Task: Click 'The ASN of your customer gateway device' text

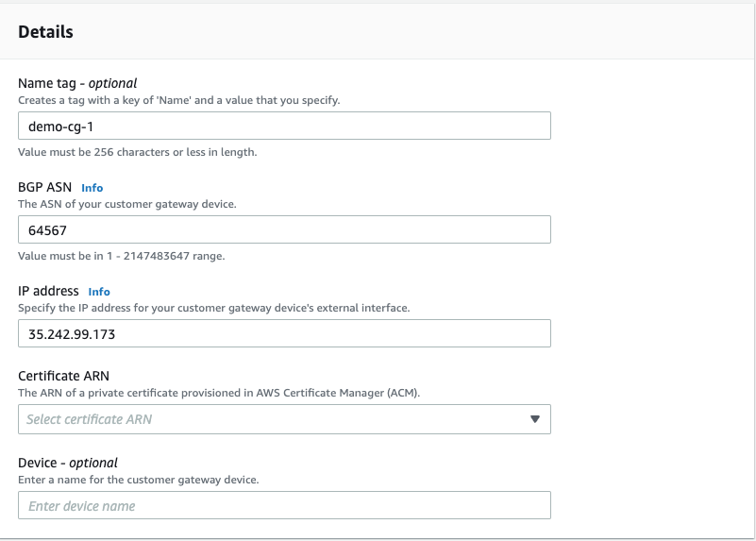Action: click(127, 204)
